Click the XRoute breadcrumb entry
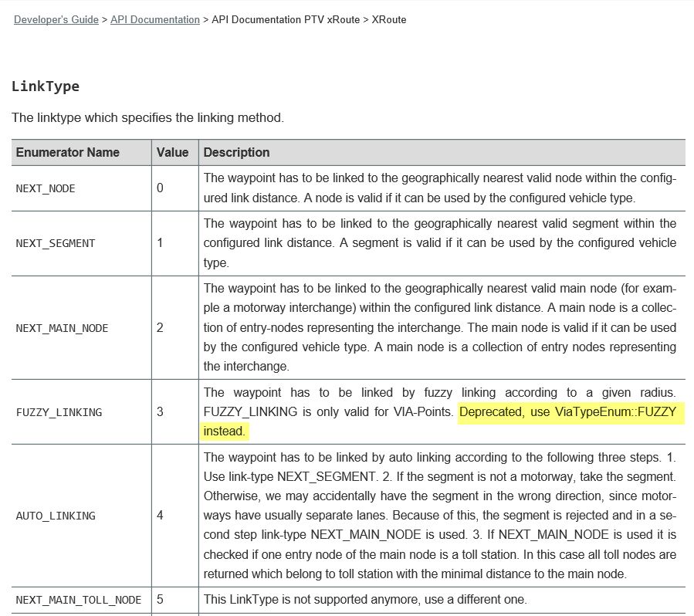 click(x=389, y=19)
